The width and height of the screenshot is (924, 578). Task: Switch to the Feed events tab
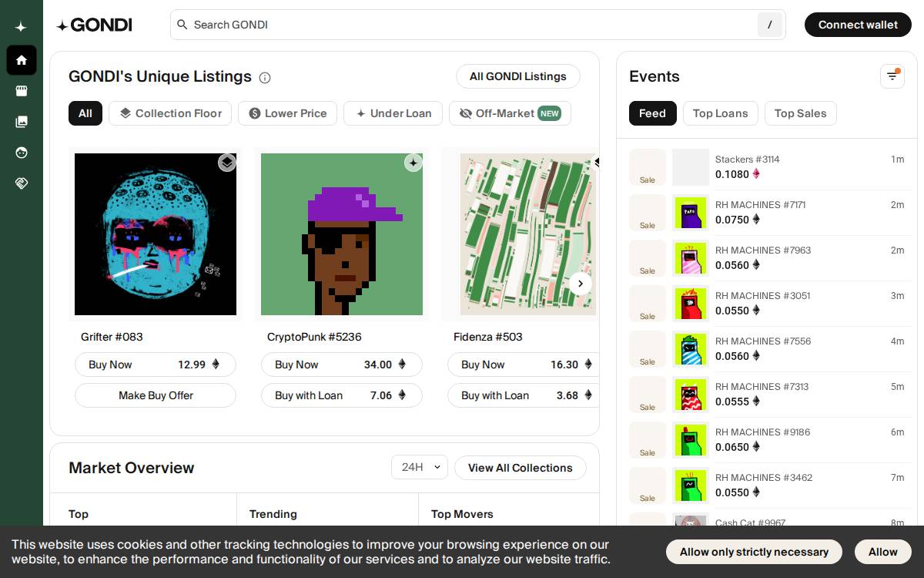pyautogui.click(x=653, y=113)
